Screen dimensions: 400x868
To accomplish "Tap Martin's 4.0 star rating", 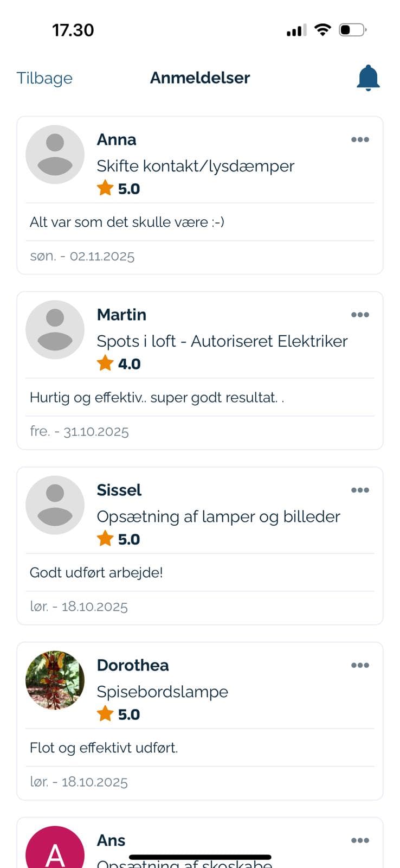I will (x=119, y=363).
